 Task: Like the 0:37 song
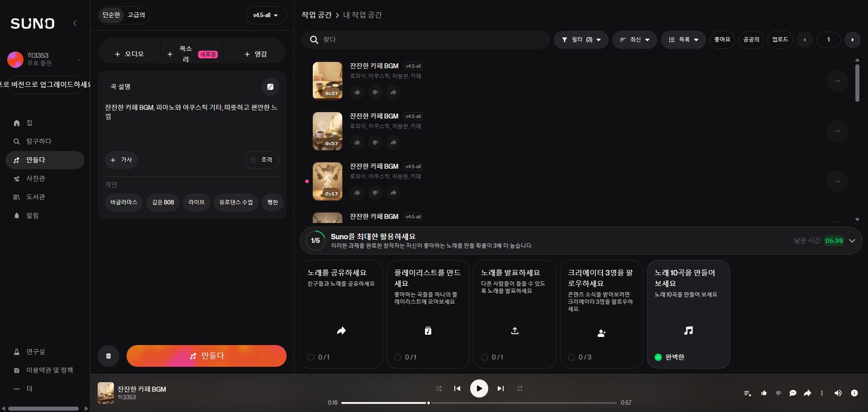point(357,92)
